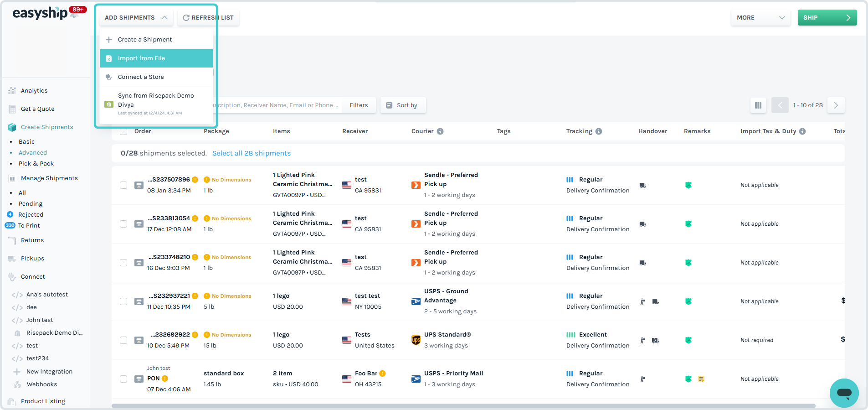
Task: Click the Returns icon in sidebar
Action: [x=12, y=240]
